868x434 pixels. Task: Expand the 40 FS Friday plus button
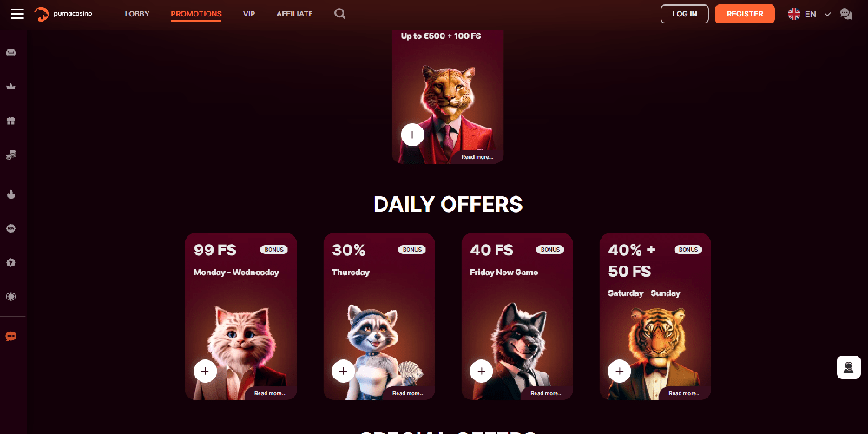click(481, 371)
